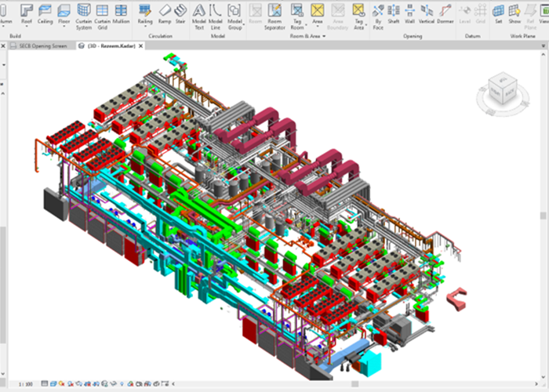Click the Set work plane tool

(498, 14)
